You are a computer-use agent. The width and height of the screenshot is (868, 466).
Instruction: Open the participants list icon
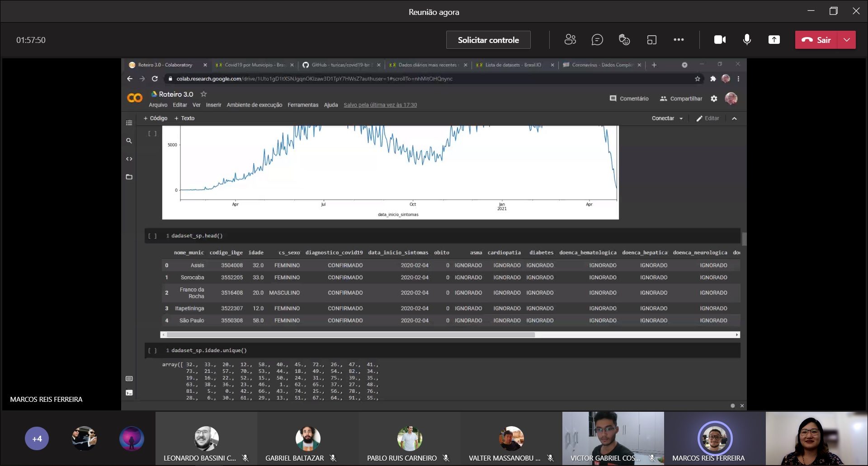coord(570,40)
